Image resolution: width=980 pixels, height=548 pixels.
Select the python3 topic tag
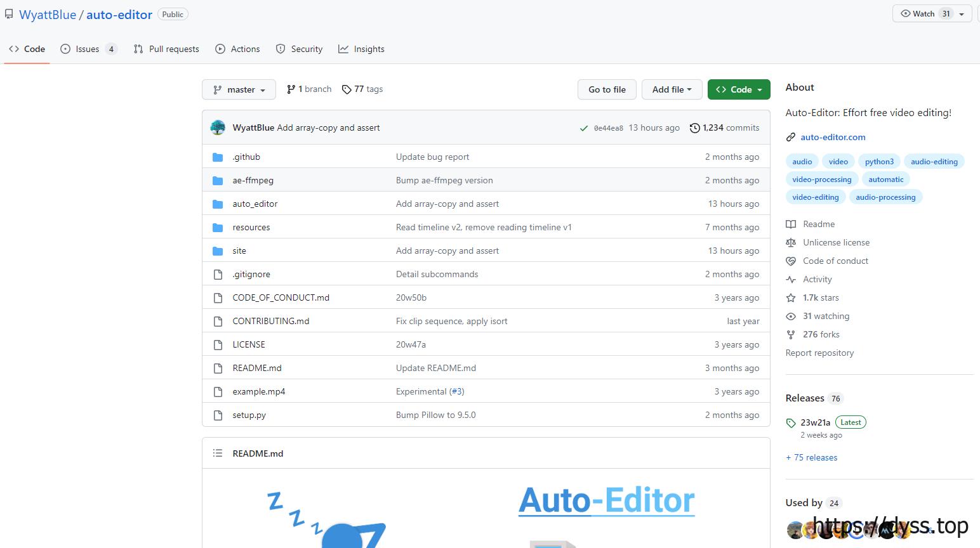click(879, 162)
